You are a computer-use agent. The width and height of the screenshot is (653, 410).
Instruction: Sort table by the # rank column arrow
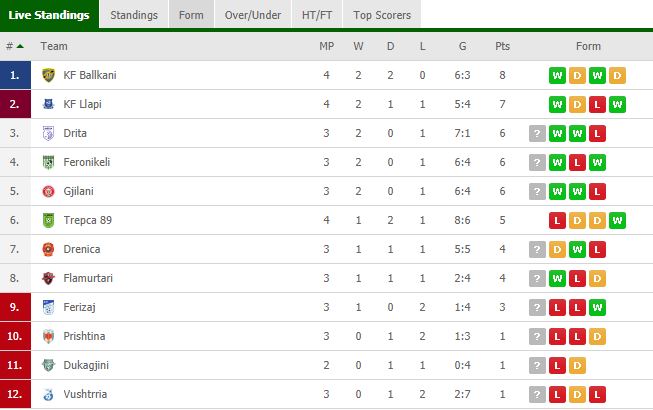[19, 46]
